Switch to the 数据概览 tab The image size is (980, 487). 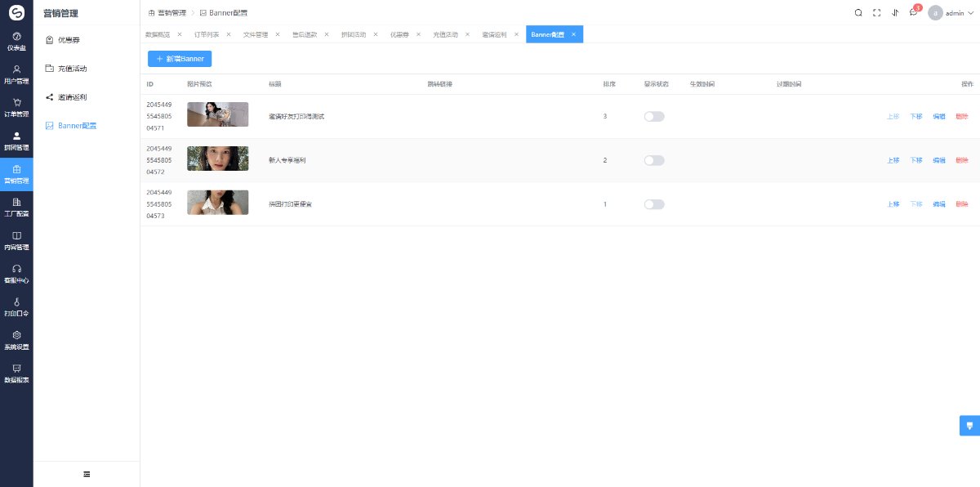point(158,34)
